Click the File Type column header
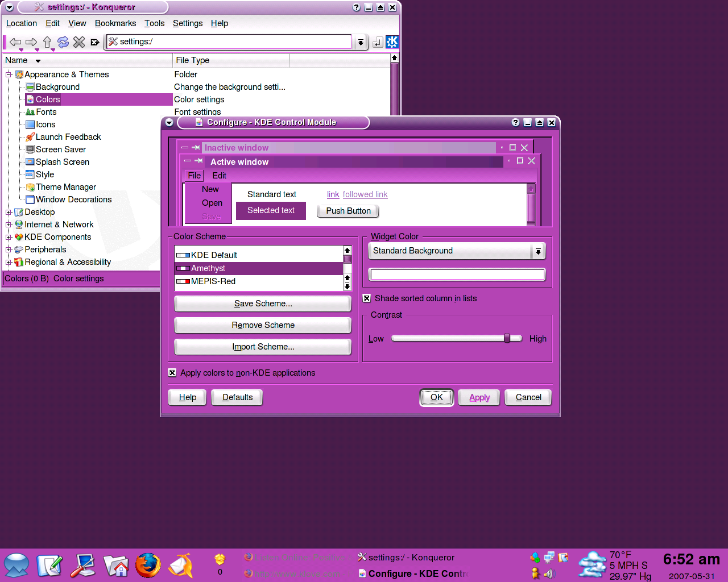The image size is (728, 582). 231,60
